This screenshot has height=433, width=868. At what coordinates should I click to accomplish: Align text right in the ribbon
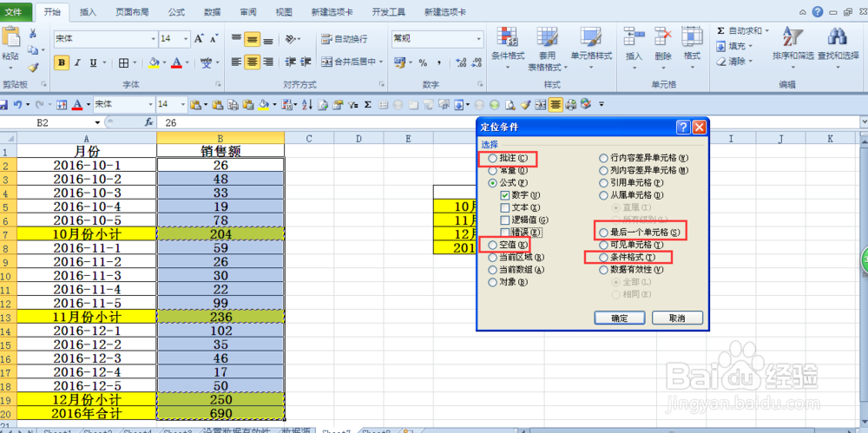[268, 62]
